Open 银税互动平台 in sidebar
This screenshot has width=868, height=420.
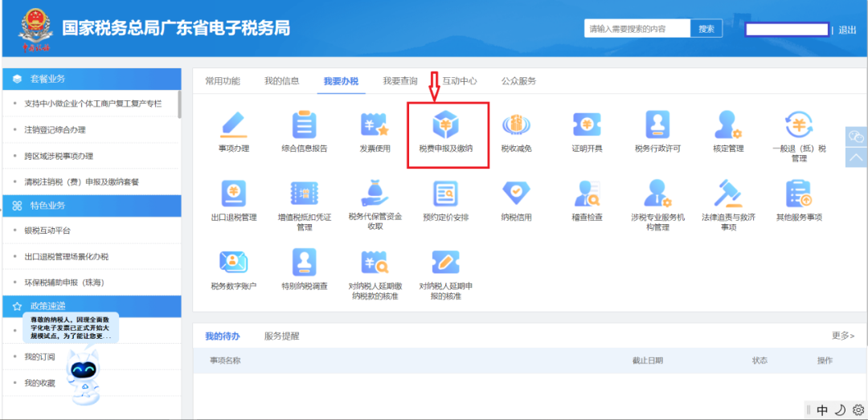[x=47, y=230]
